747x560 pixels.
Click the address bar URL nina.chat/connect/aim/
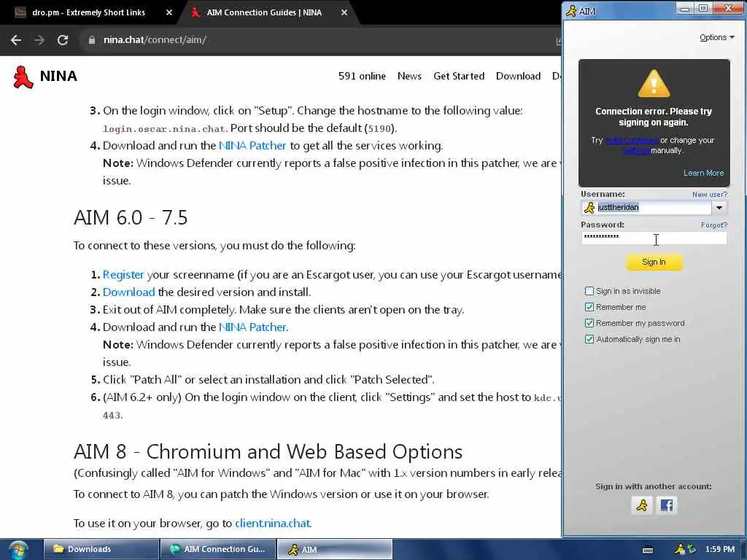[x=155, y=40]
